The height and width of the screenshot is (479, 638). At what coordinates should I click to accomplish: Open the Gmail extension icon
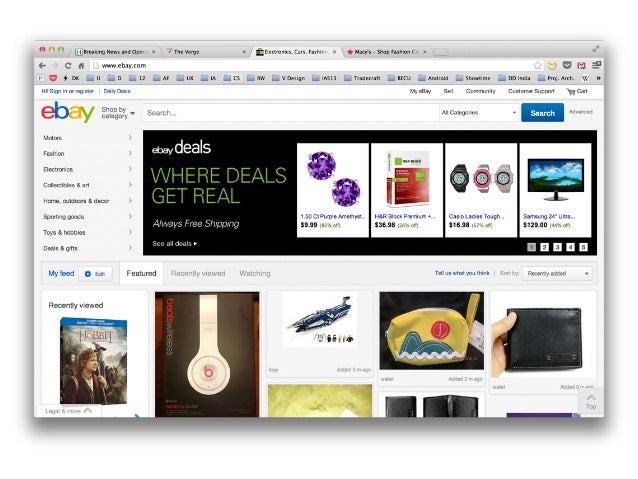point(581,65)
